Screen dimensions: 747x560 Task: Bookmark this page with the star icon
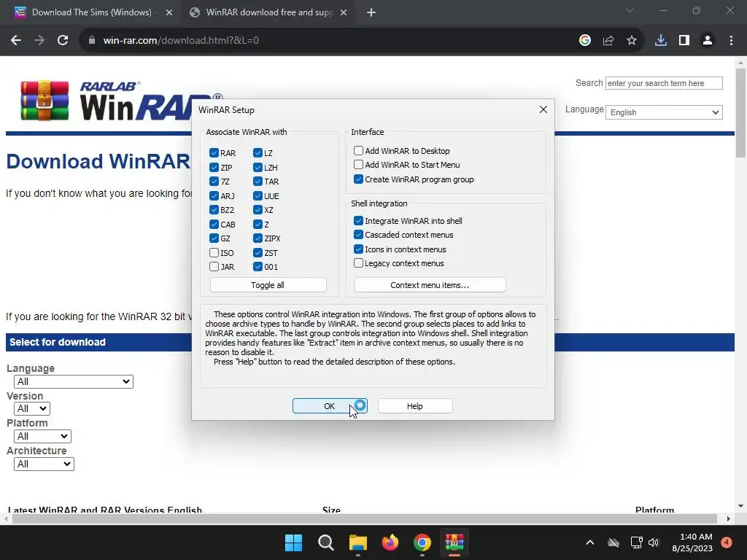[x=632, y=41]
